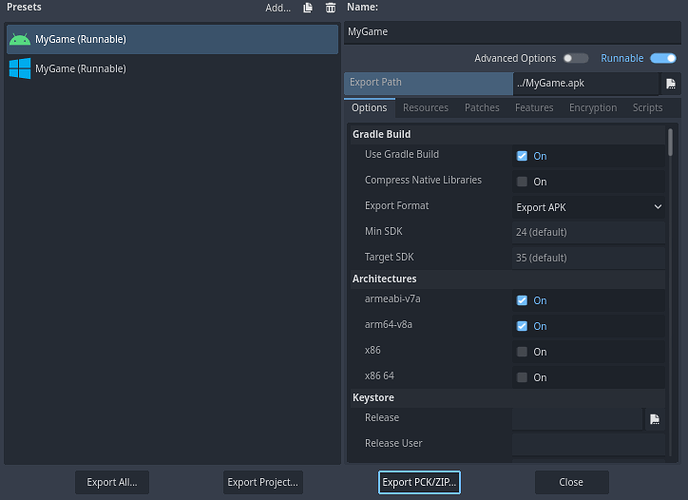This screenshot has height=500, width=688.
Task: Click the Windows logo preset icon
Action: click(19, 69)
